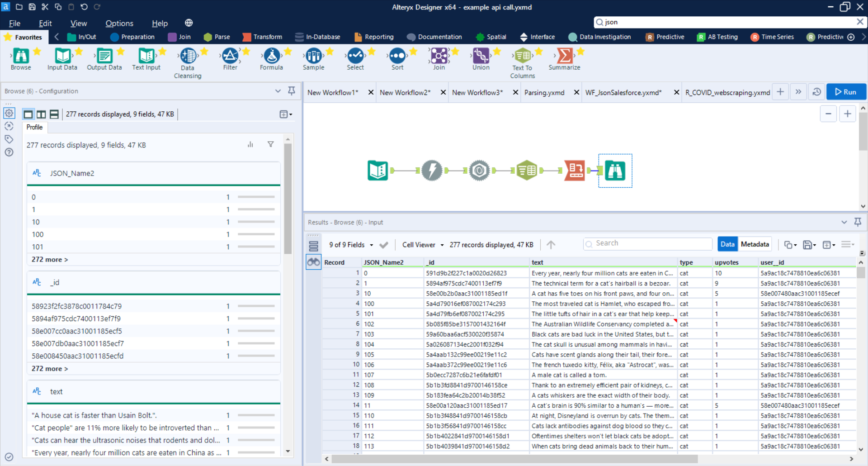Switch to the Parsing.yxmd workflow tab
The image size is (868, 466).
(x=544, y=92)
